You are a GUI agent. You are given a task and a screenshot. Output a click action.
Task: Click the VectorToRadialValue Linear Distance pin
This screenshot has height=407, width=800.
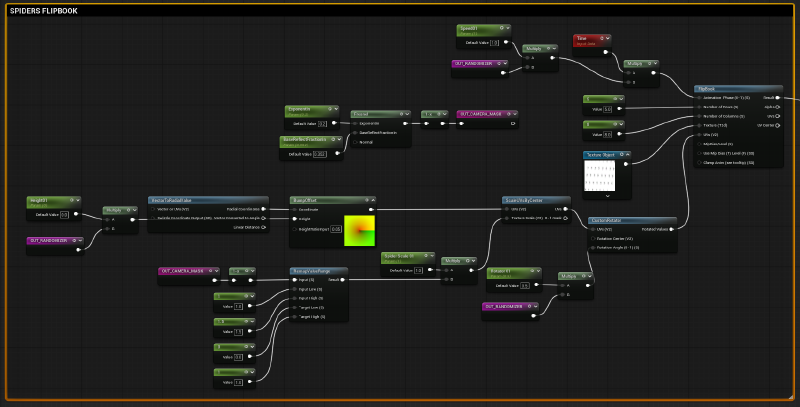(264, 228)
